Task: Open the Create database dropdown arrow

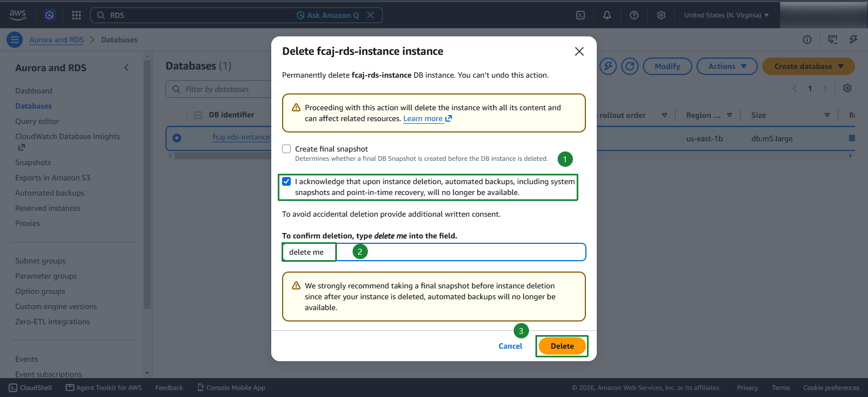Action: [841, 66]
